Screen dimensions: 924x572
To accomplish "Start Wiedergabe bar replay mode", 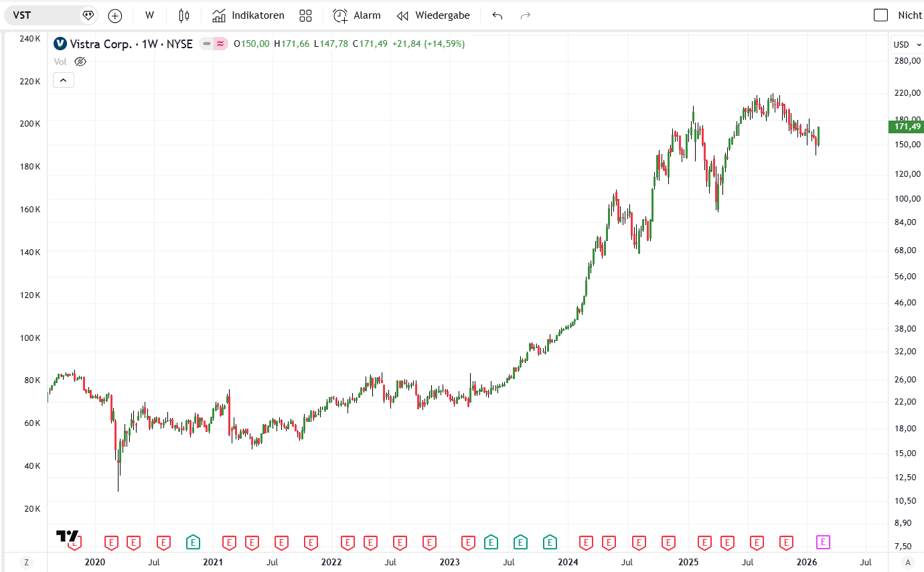I will coord(433,15).
